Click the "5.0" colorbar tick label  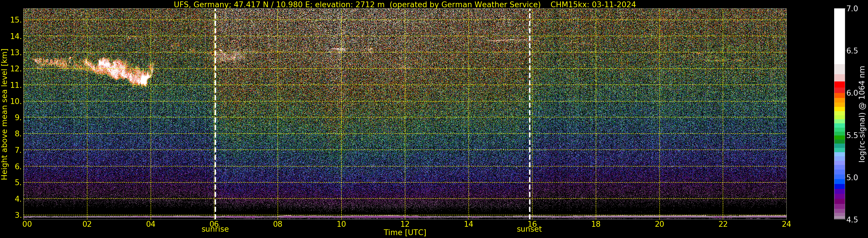[x=852, y=177]
